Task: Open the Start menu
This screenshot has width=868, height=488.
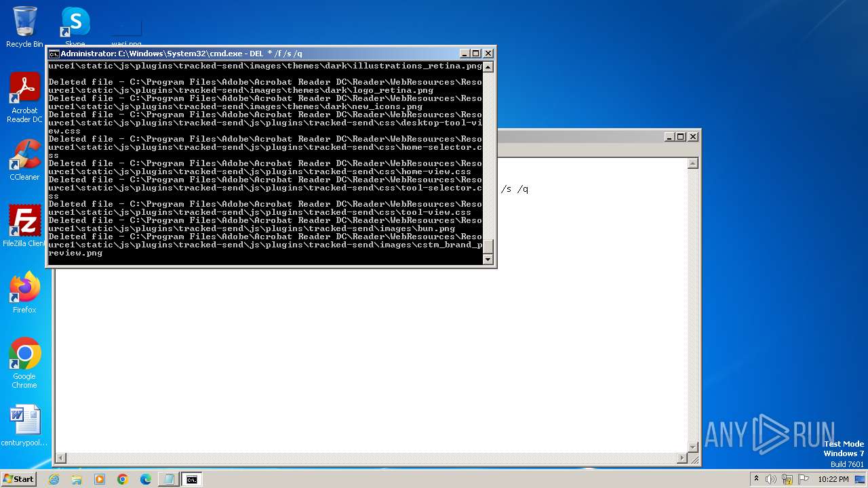Action: click(x=19, y=479)
